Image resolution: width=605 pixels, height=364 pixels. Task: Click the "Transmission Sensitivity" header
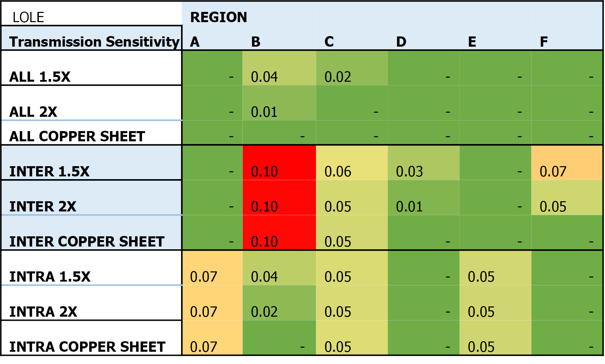94,42
